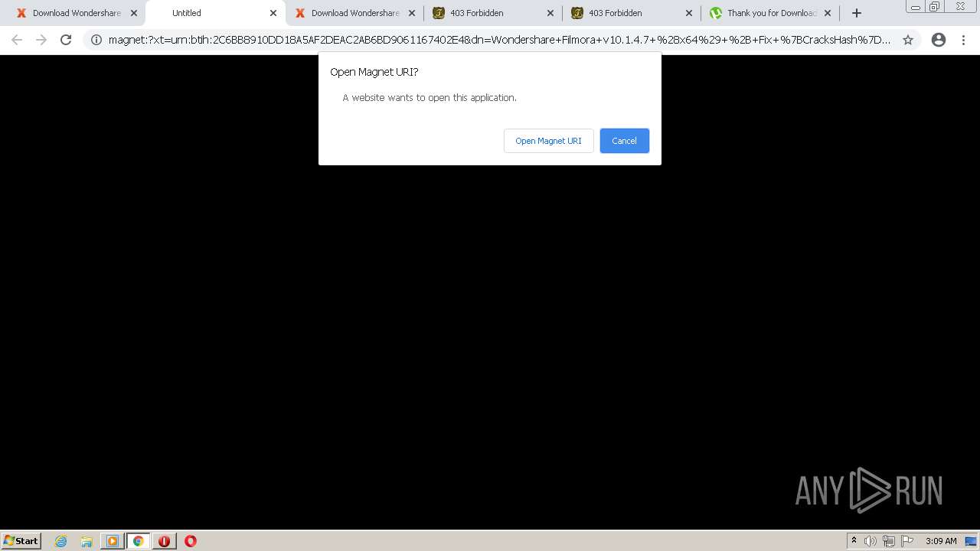Reload the current page

click(x=66, y=40)
